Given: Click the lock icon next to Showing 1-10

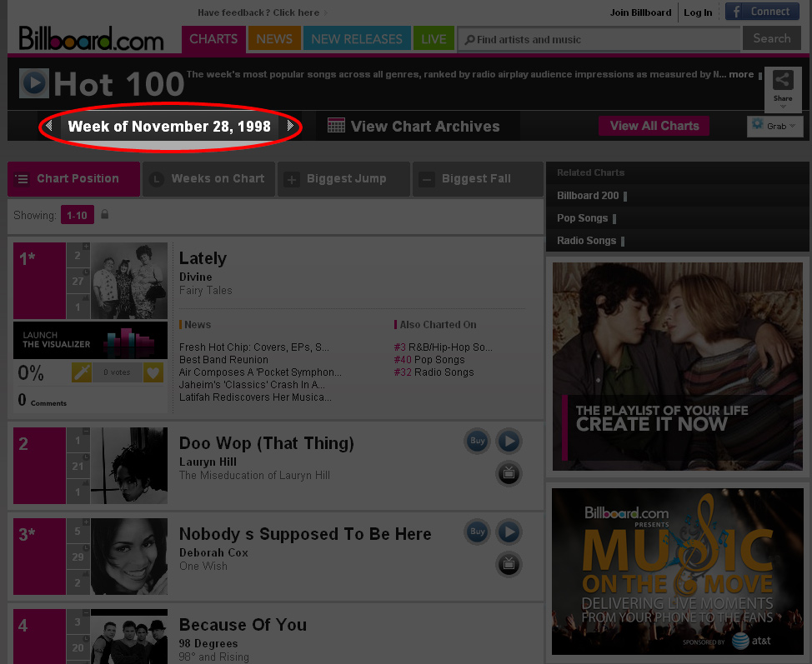Looking at the screenshot, I should pos(104,214).
